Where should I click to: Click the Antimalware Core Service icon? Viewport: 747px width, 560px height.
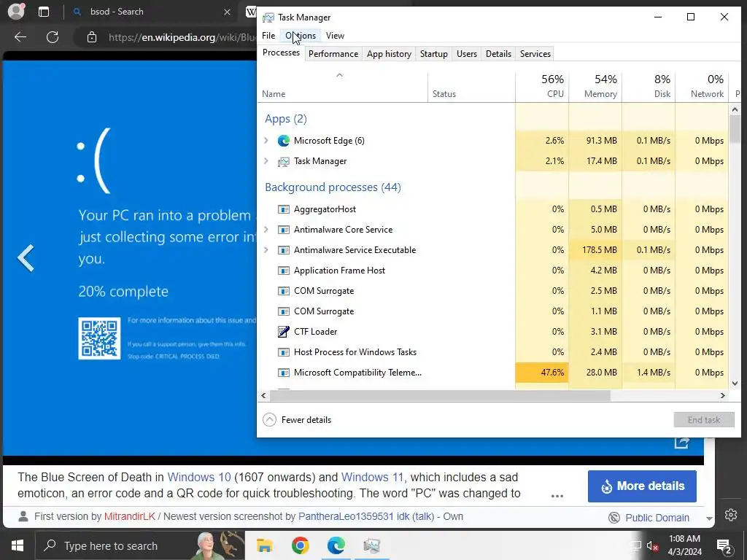[284, 230]
